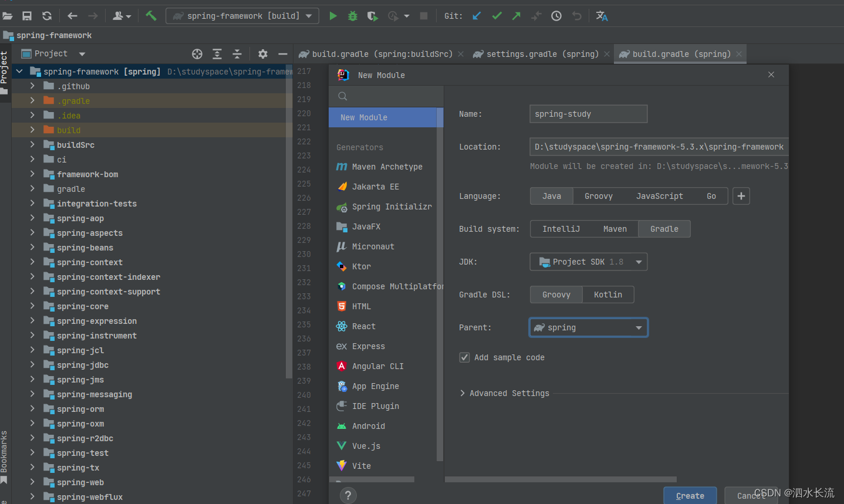Toggle the Add sample code checkbox

tap(464, 357)
